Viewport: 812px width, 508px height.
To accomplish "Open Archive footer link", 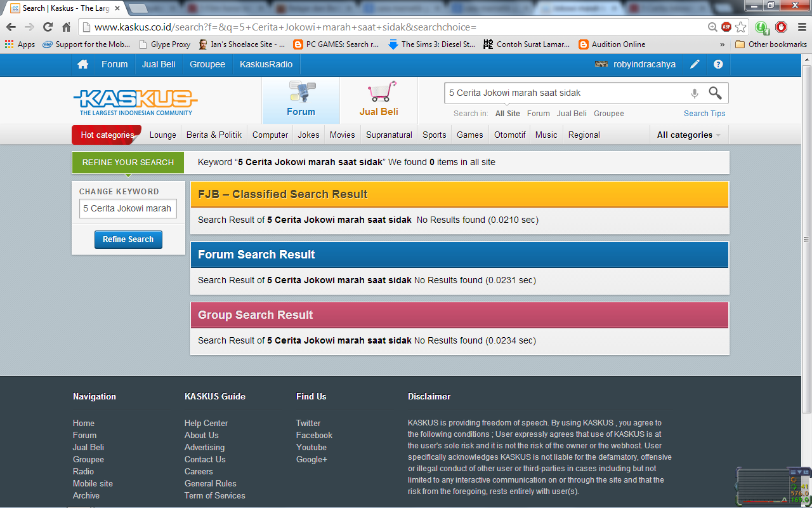I will click(x=86, y=496).
